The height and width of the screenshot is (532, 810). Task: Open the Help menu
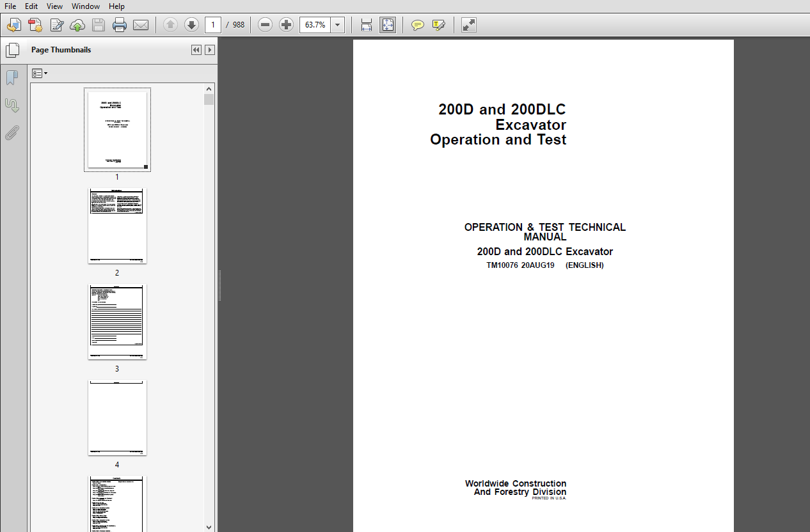click(x=116, y=6)
